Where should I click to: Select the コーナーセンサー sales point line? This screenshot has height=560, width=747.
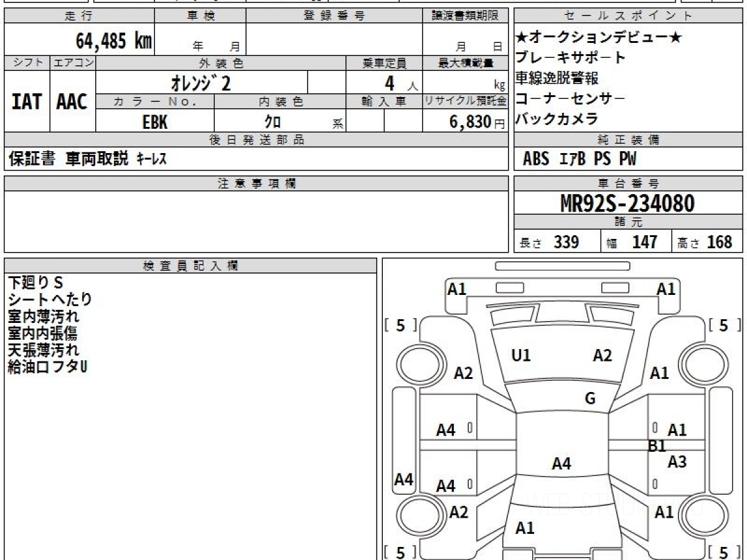pos(570,98)
